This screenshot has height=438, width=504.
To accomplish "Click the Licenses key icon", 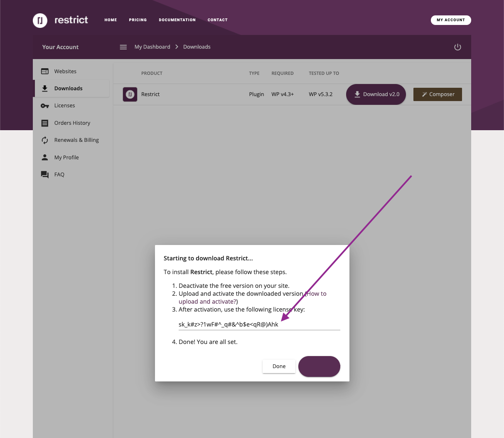I will coord(45,106).
